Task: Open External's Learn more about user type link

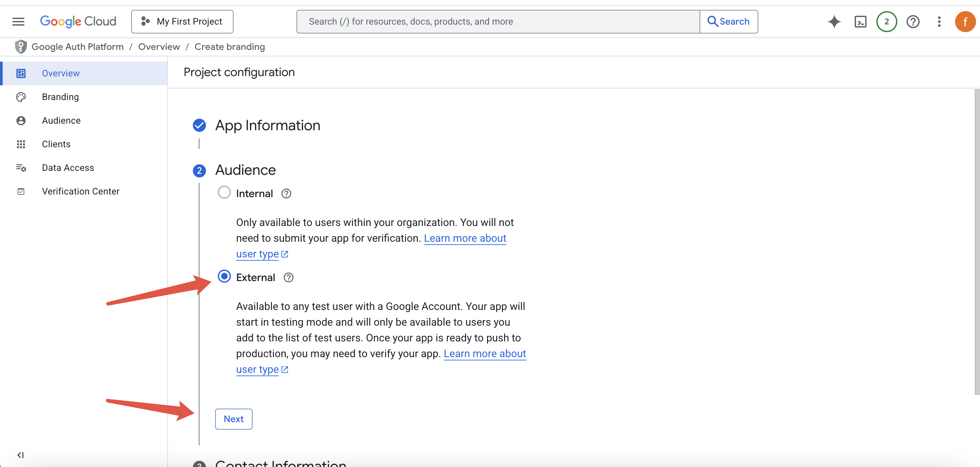Action: 485,354
